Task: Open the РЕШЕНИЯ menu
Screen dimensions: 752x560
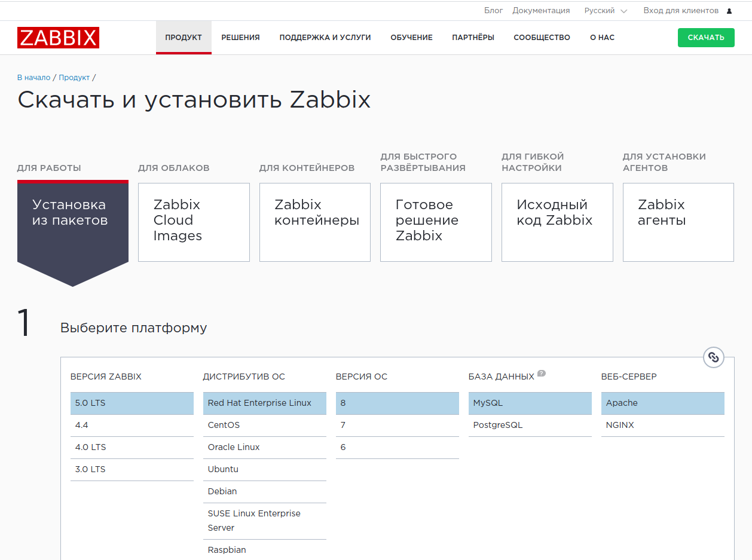Action: coord(240,37)
